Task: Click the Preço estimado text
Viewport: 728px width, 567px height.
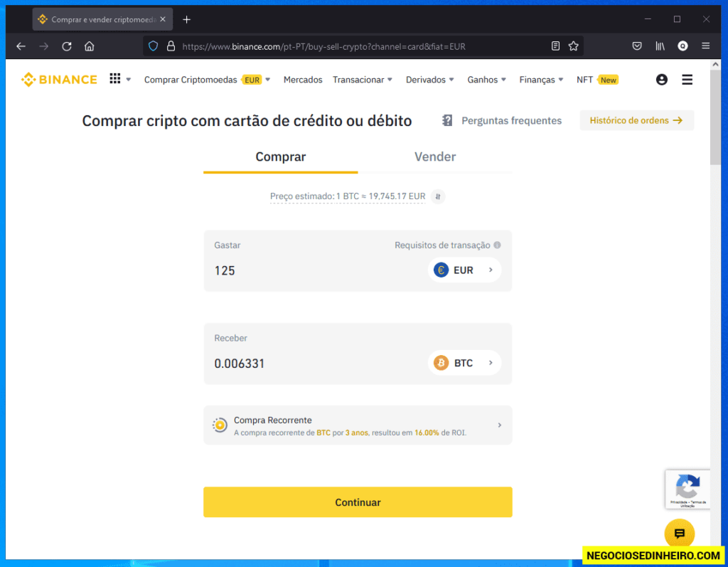Action: (348, 196)
